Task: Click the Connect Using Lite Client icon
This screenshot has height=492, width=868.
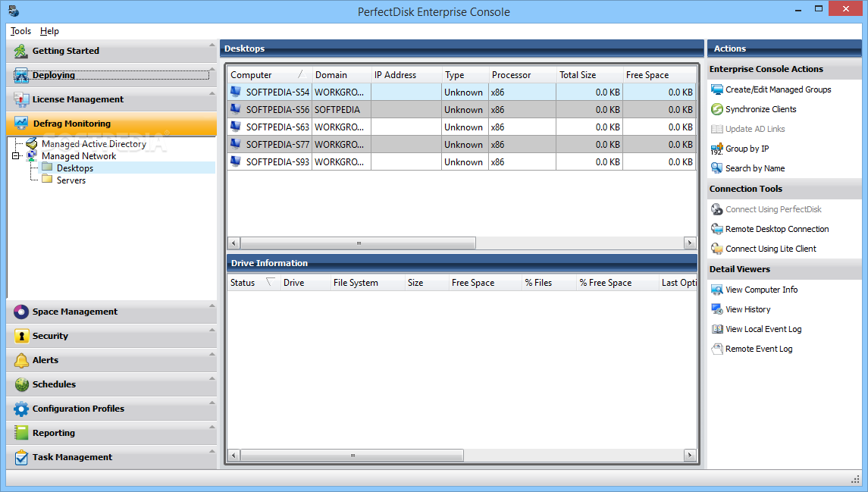Action: pyautogui.click(x=717, y=249)
